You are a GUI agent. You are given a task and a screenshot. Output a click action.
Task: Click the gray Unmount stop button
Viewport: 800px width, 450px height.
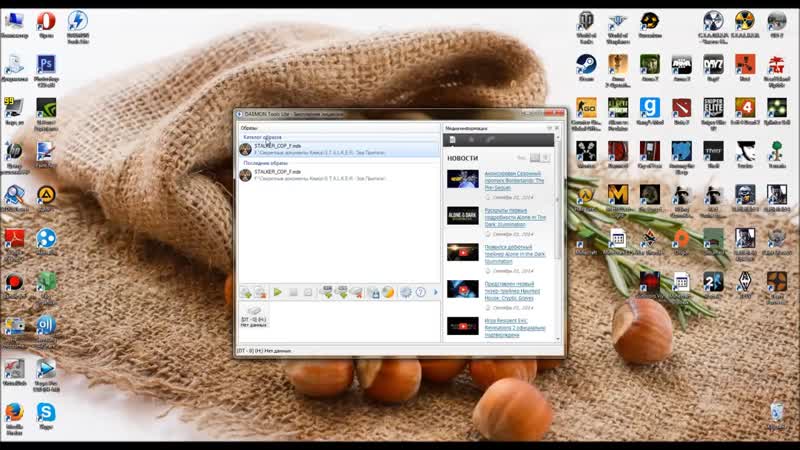pos(293,292)
